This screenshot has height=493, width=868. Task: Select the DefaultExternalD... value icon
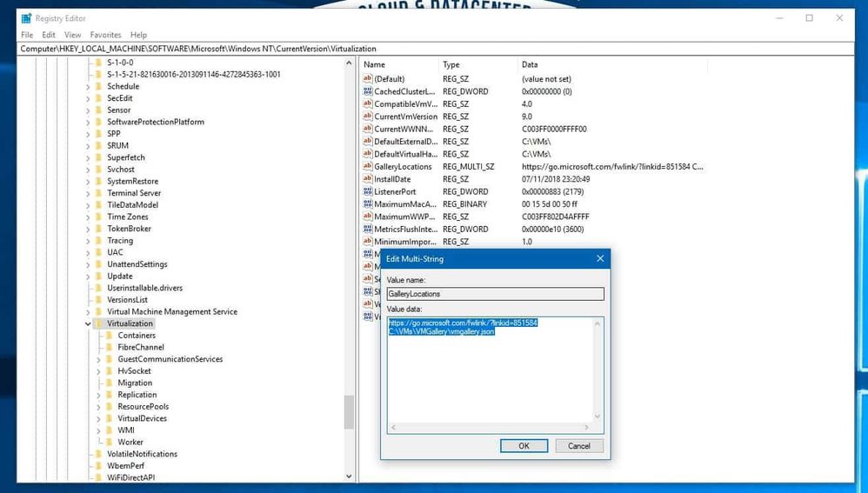368,141
